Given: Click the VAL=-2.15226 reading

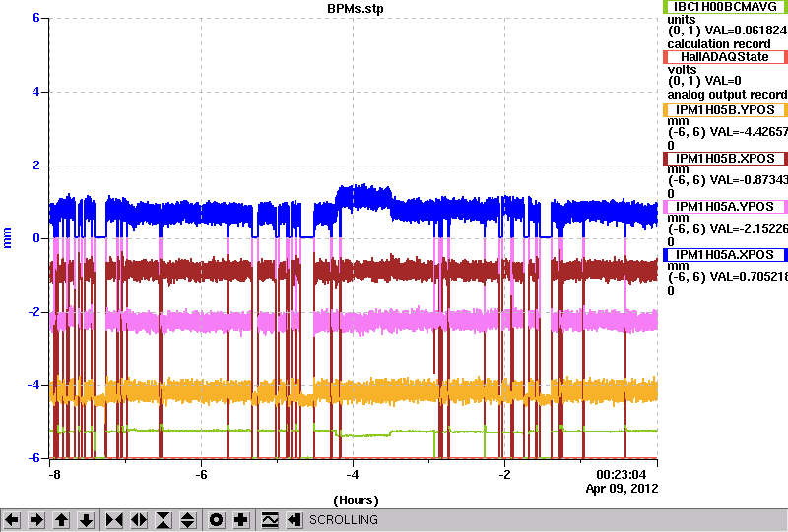Looking at the screenshot, I should click(x=748, y=229).
